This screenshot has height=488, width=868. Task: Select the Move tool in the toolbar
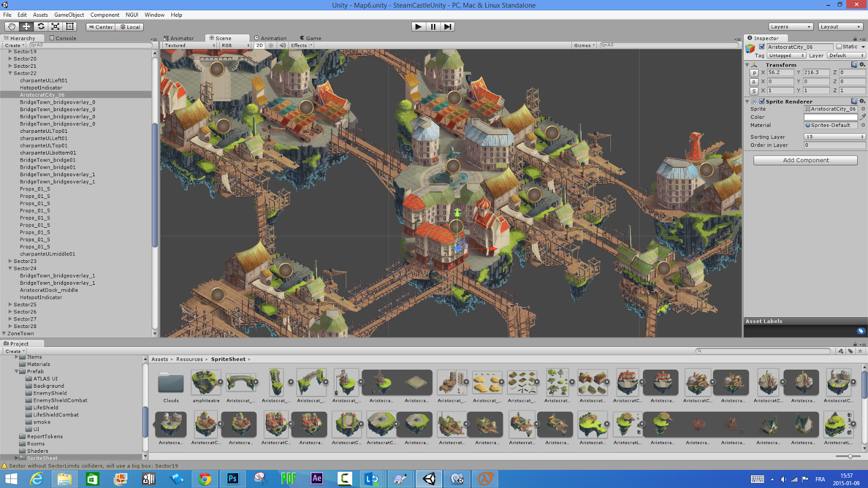[x=26, y=27]
